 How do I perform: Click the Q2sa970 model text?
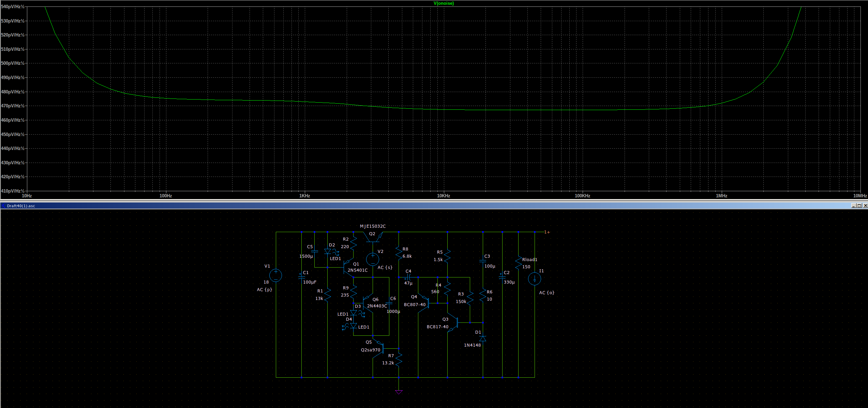click(371, 350)
